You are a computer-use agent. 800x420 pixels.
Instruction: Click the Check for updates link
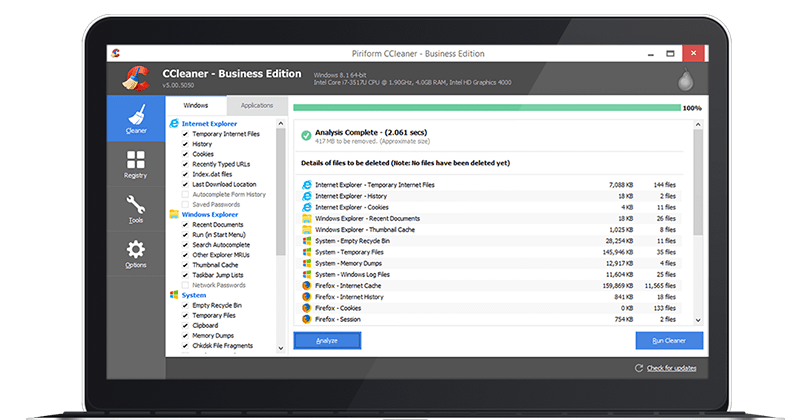[672, 368]
